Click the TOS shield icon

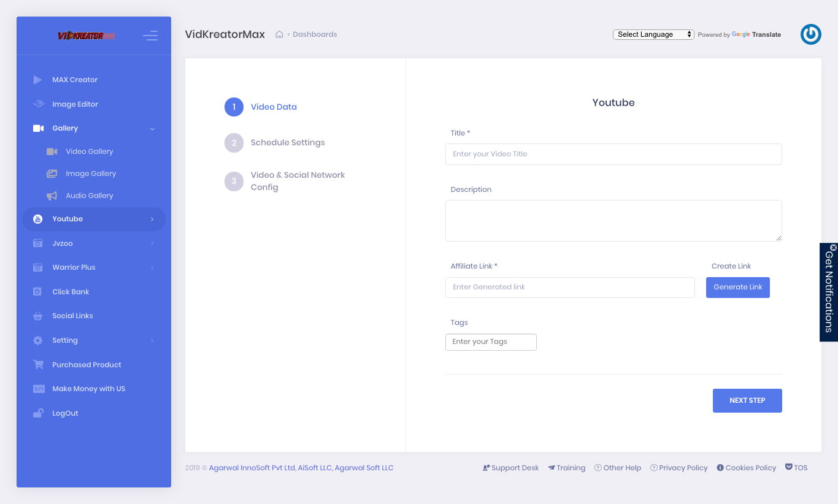pos(789,467)
